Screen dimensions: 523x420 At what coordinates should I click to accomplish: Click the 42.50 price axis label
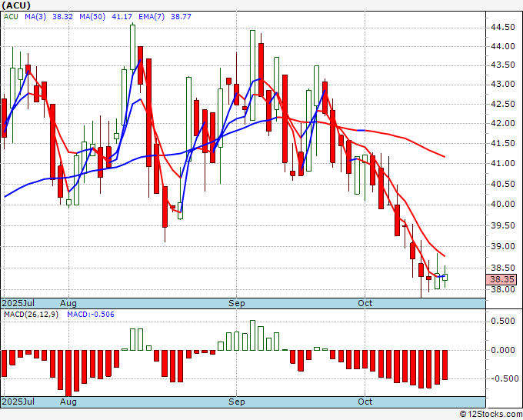[x=503, y=104]
